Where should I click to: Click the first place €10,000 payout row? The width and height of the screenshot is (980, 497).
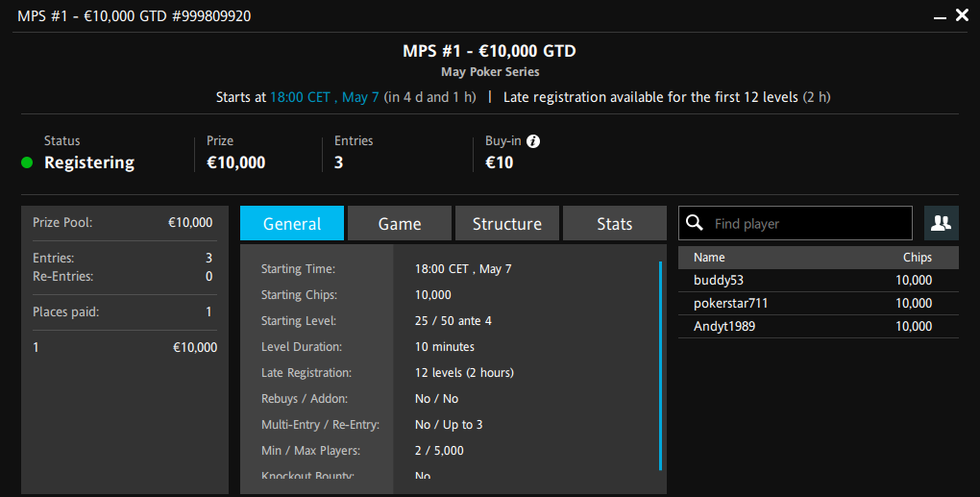coord(125,348)
